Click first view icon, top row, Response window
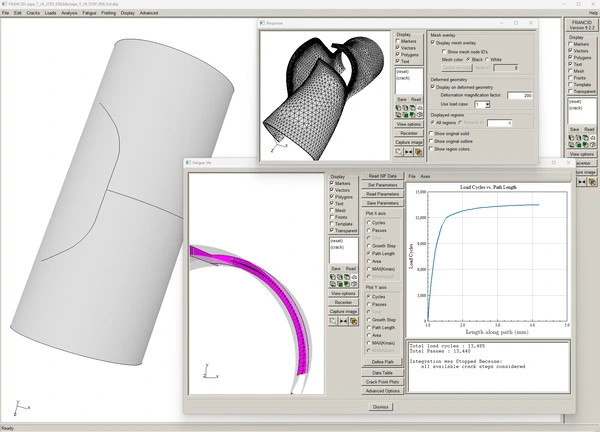Screen dimensions: 600x432 398,108
